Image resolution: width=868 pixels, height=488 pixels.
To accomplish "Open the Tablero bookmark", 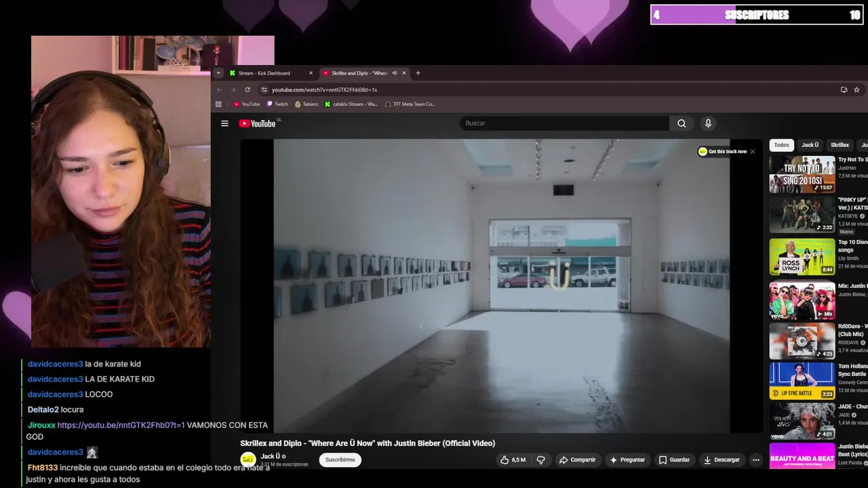I will pyautogui.click(x=307, y=104).
